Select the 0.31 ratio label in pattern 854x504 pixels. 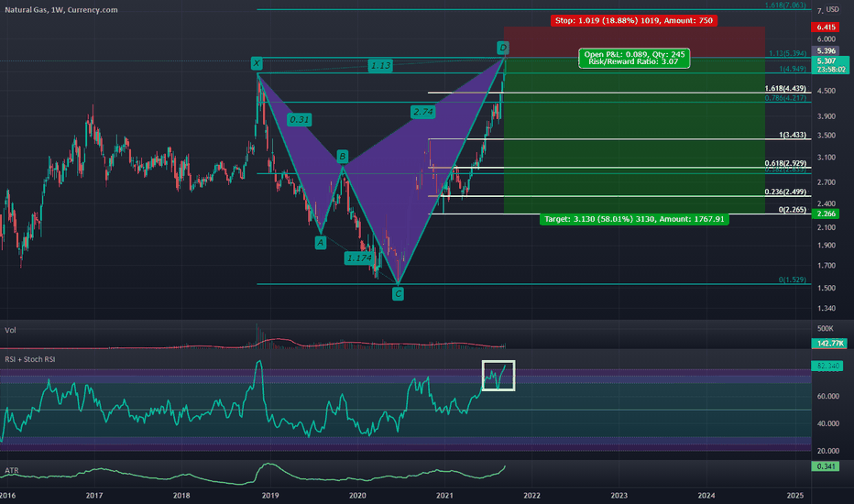coord(299,120)
